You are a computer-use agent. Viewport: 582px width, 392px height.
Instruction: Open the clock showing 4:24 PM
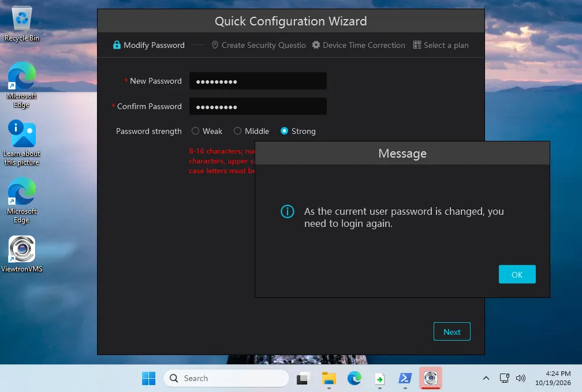[553, 378]
